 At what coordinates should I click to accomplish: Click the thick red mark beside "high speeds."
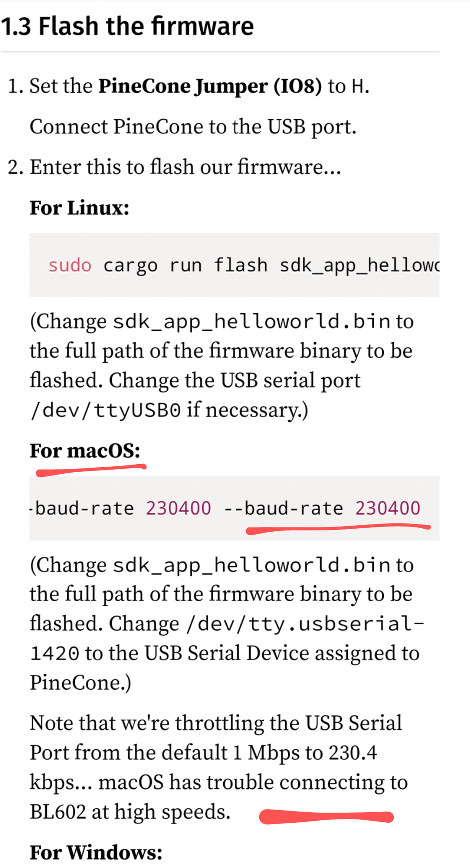point(326,817)
